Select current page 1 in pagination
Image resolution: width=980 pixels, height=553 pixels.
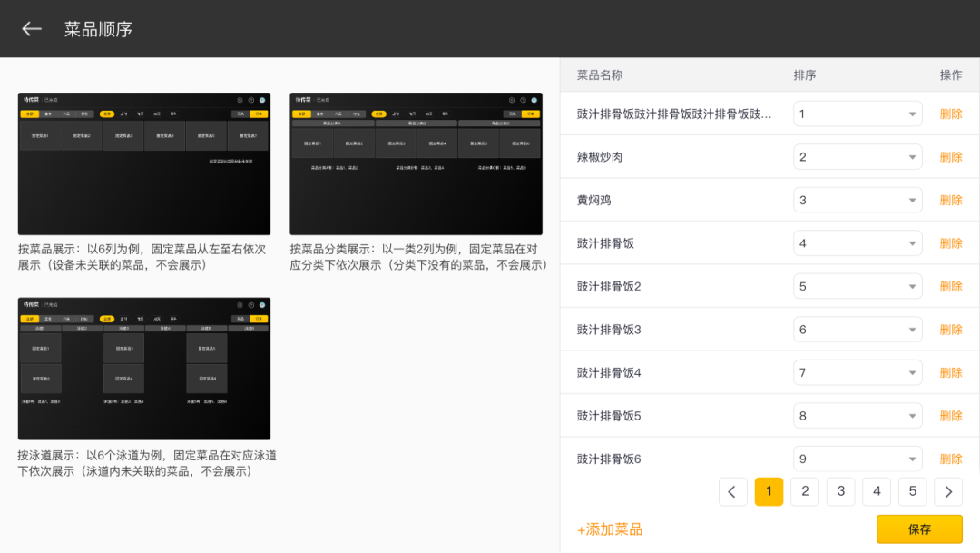(769, 491)
